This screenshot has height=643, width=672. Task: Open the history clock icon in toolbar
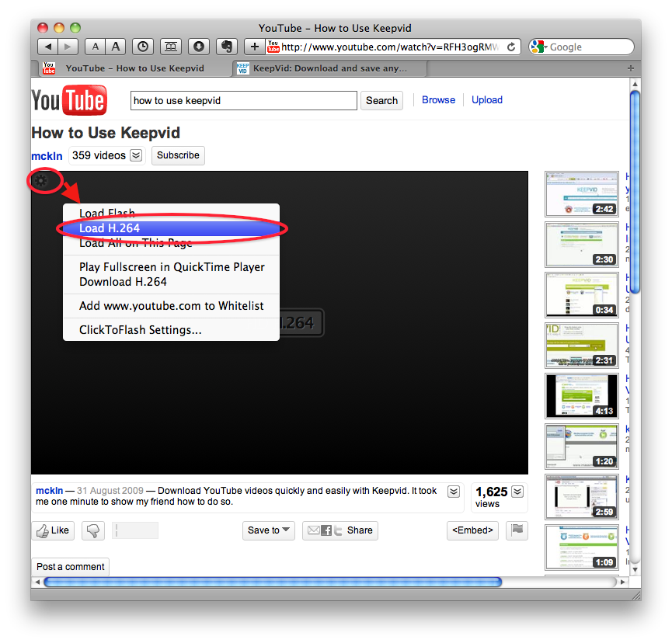click(x=143, y=47)
